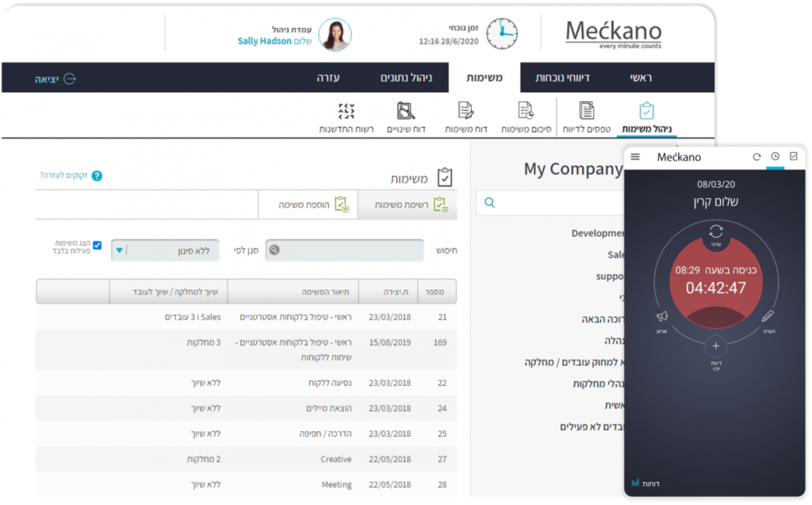Click the help question mark icon
The image size is (812, 505).
point(97,176)
